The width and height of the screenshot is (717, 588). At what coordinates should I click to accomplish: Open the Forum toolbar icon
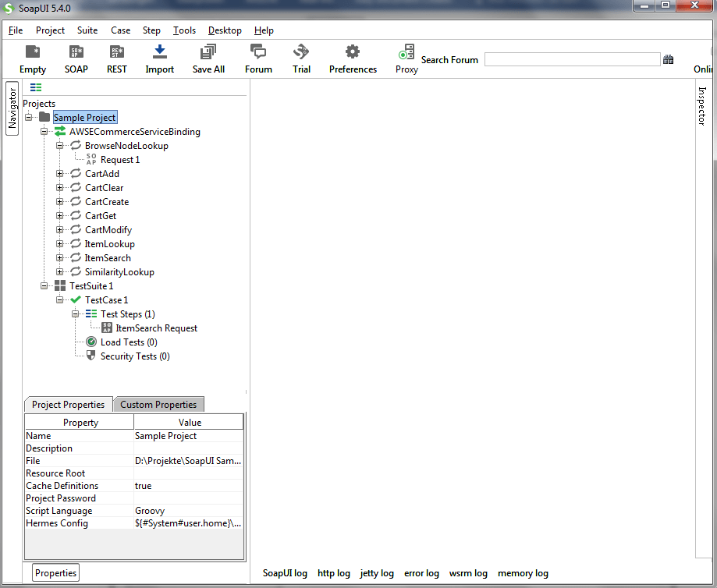[x=258, y=52]
